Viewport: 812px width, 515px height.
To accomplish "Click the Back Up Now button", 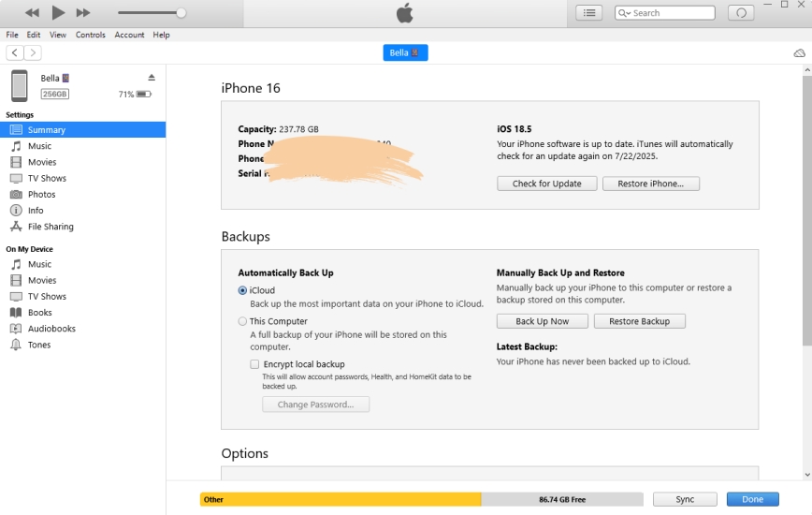I will click(x=543, y=321).
